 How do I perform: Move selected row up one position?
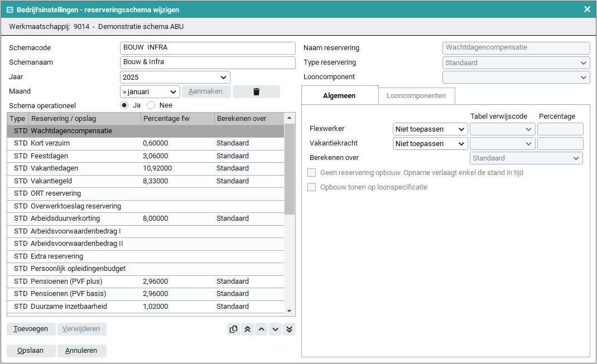pos(262,329)
